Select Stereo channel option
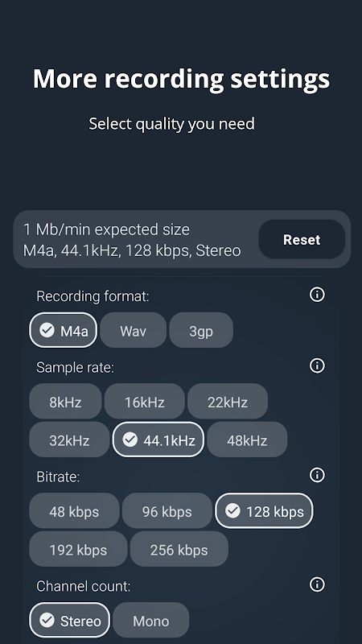Image resolution: width=362 pixels, height=644 pixels. pos(70,620)
